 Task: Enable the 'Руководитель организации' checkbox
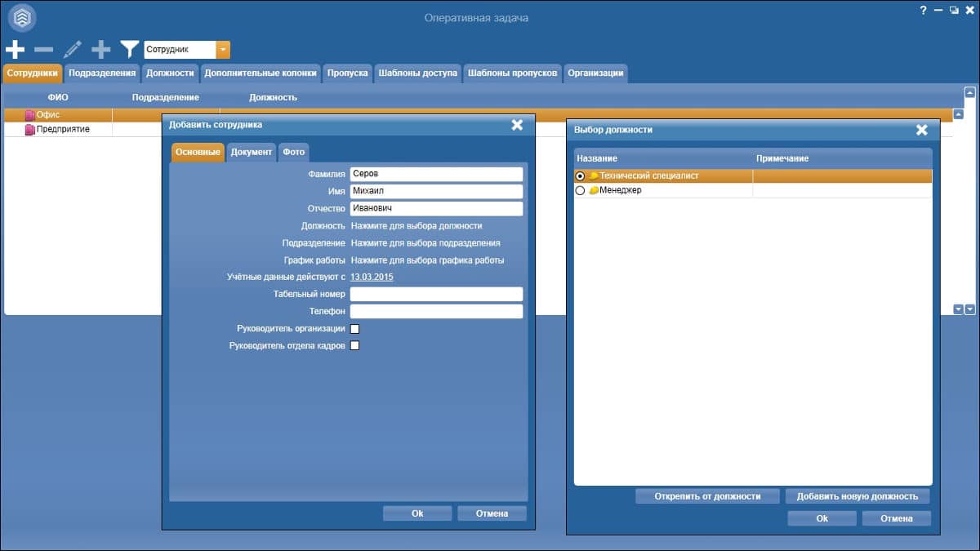(x=354, y=329)
